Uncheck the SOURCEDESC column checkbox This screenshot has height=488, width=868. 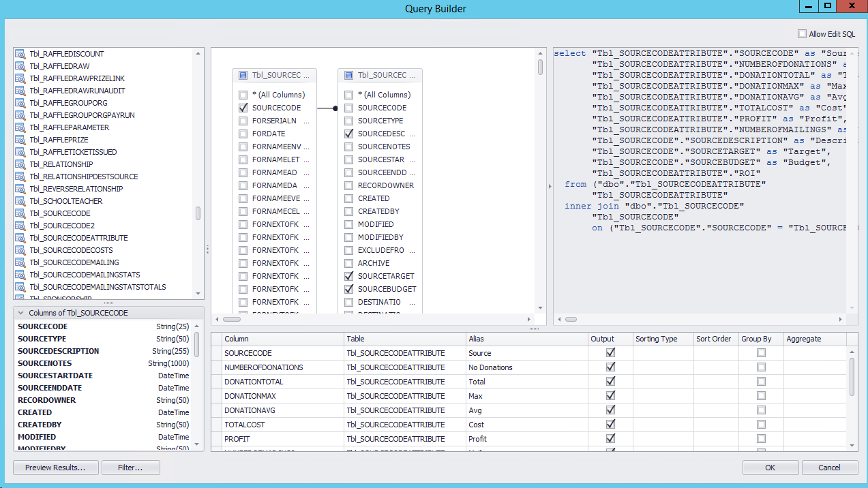click(349, 134)
